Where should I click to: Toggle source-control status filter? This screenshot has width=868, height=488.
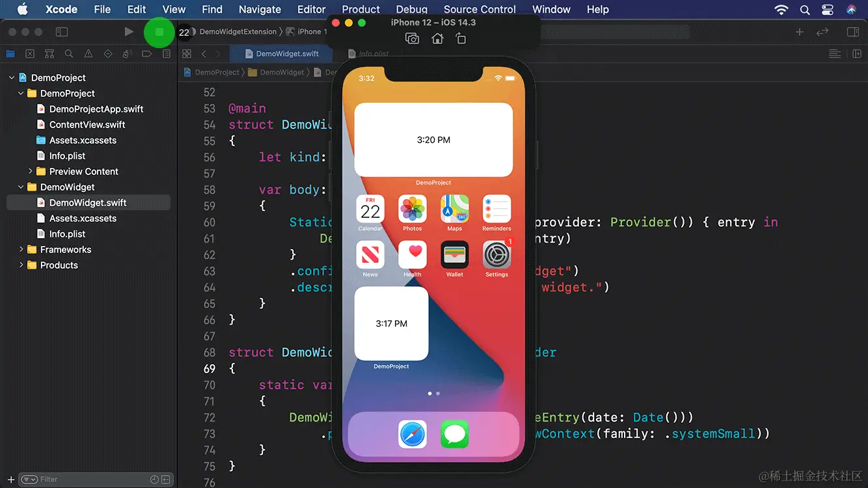coord(165,480)
